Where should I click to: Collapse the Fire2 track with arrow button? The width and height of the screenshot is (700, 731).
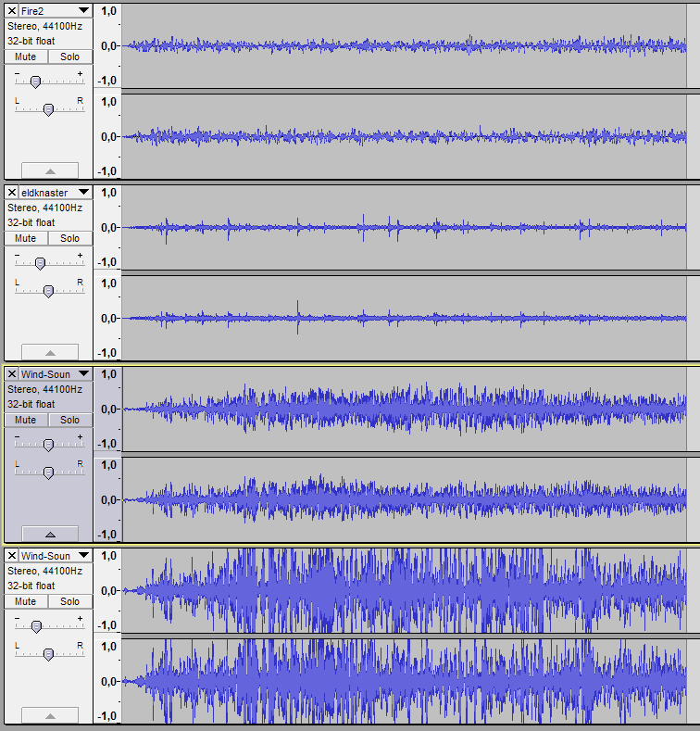[x=49, y=170]
